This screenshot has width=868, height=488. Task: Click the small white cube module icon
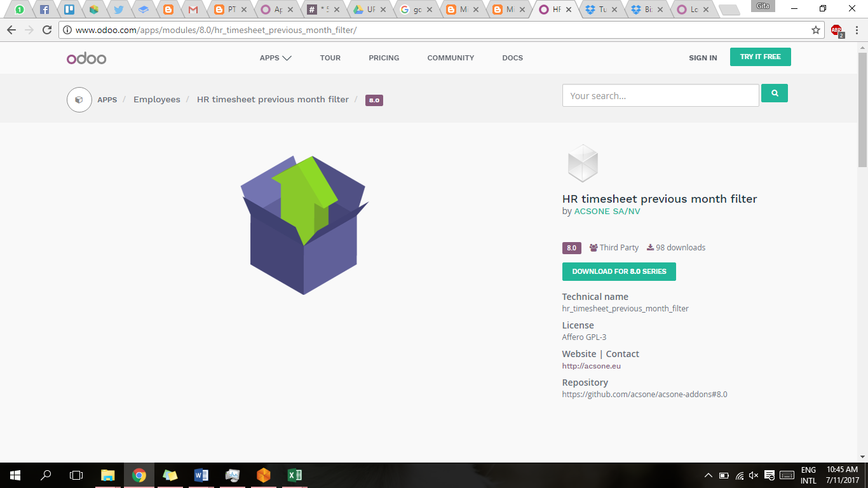pyautogui.click(x=583, y=163)
